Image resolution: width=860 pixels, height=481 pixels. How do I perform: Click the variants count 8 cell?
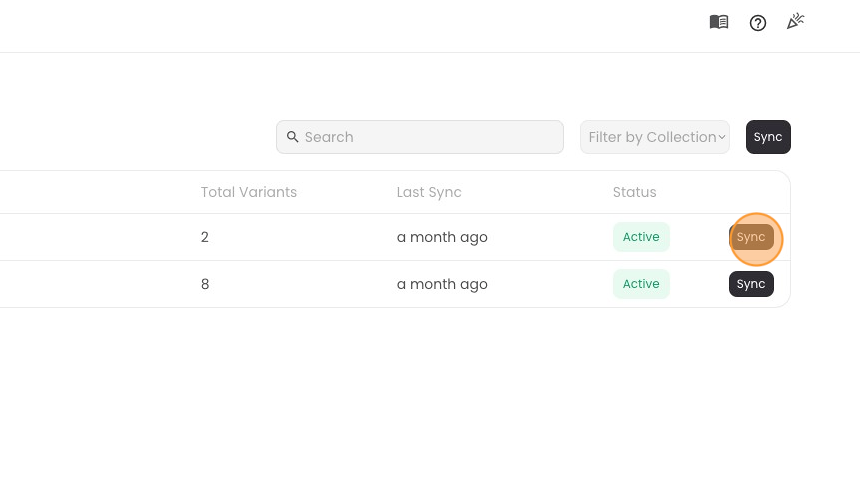(205, 284)
